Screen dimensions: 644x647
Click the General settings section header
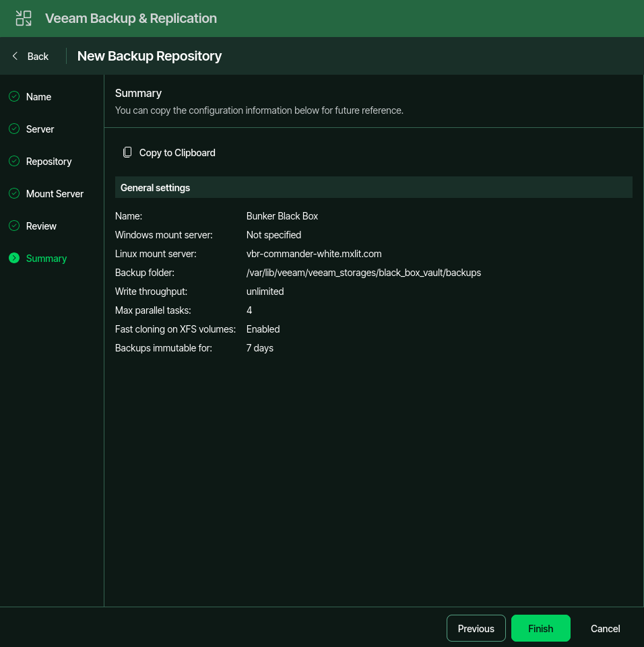pos(374,187)
